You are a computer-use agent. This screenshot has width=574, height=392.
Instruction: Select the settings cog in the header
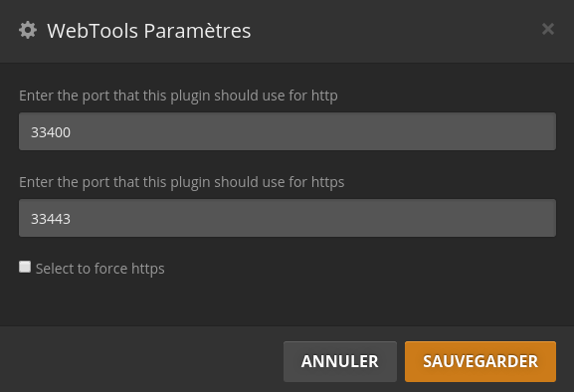click(x=28, y=30)
